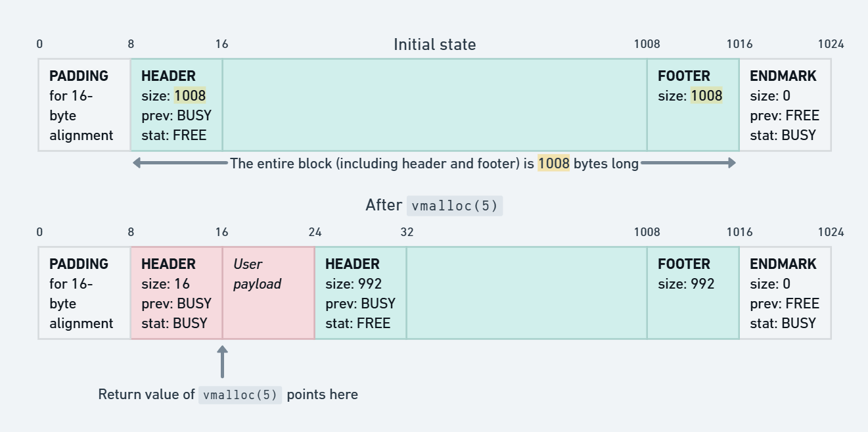This screenshot has height=432, width=868.
Task: Click the highlighted 1008 in the initial FOOTER
Action: coord(706,96)
